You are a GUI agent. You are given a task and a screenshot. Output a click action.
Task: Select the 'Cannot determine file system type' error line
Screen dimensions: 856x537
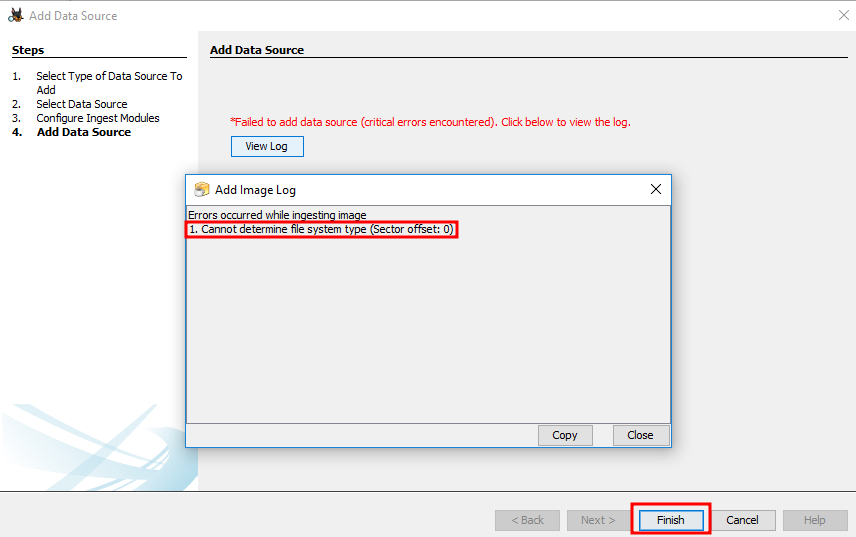click(322, 229)
